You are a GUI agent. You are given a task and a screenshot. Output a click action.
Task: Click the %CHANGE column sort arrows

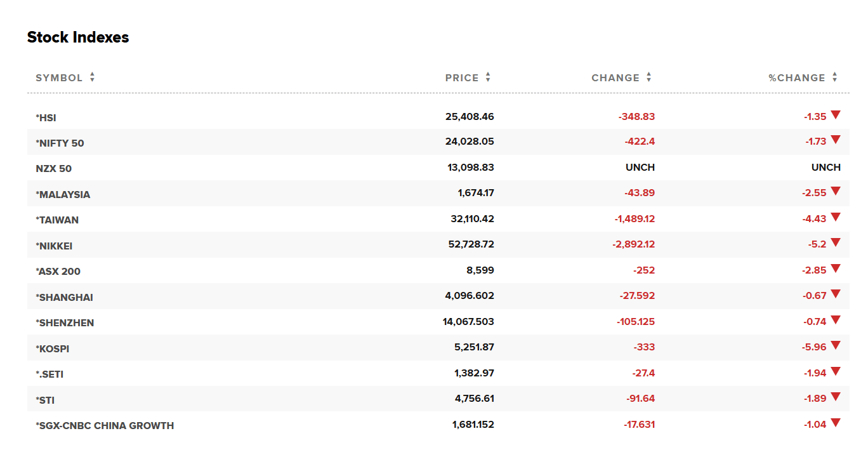coord(834,77)
